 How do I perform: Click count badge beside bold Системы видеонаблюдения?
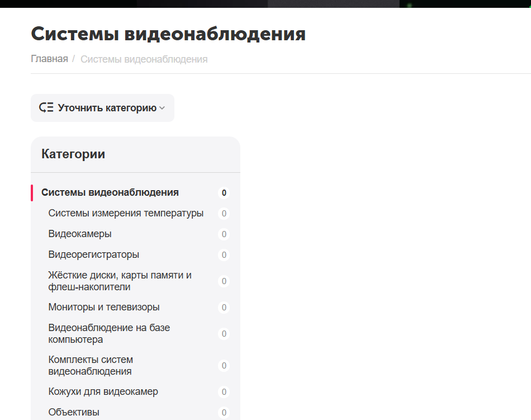pos(224,193)
